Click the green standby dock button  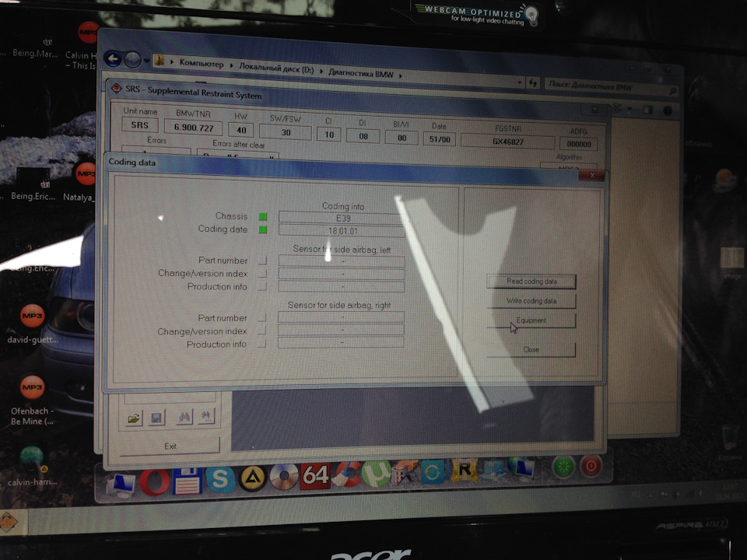(x=563, y=467)
